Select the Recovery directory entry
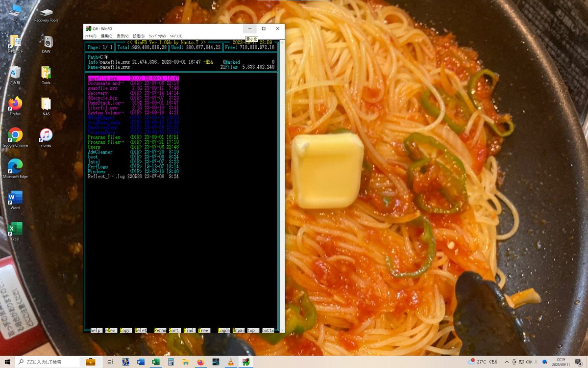The image size is (588, 368). [x=133, y=93]
